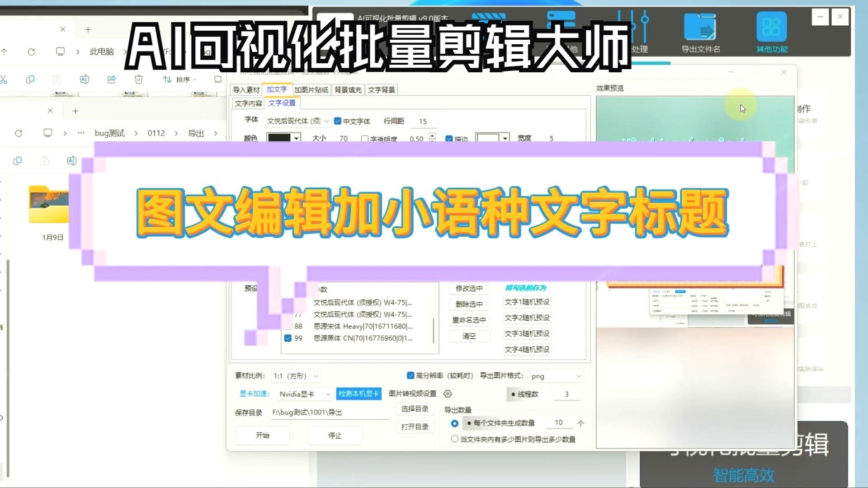Click the 停止 button
Screen dimensions: 868x488
(335, 436)
